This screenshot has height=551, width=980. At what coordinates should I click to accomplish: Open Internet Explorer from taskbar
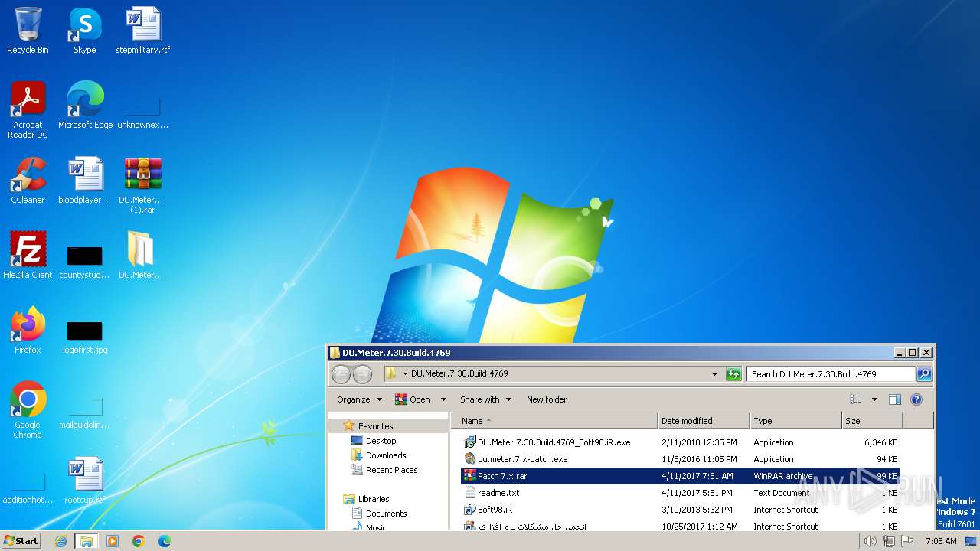pyautogui.click(x=61, y=541)
